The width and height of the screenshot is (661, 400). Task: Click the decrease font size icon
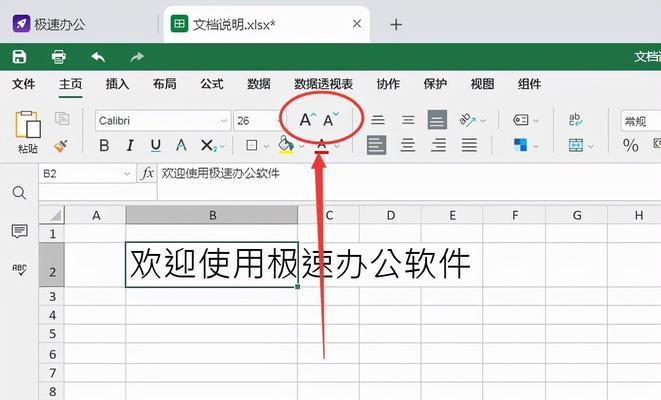[x=331, y=120]
